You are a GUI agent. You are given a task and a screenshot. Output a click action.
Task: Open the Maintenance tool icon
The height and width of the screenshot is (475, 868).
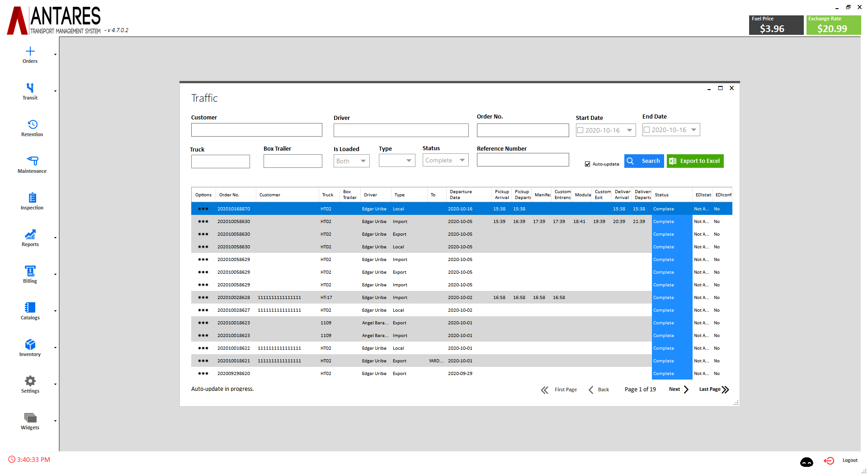(32, 161)
